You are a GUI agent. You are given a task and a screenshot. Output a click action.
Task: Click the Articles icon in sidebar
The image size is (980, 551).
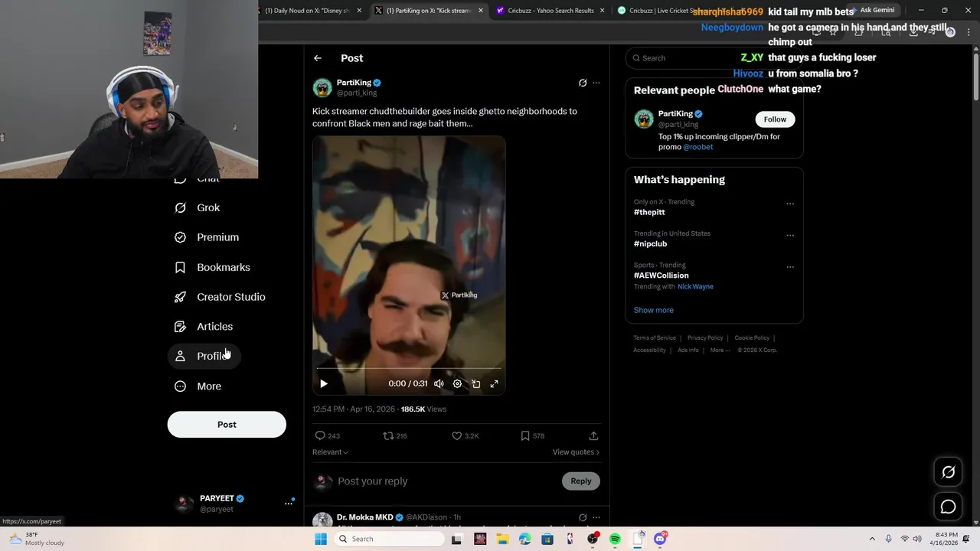pyautogui.click(x=180, y=327)
